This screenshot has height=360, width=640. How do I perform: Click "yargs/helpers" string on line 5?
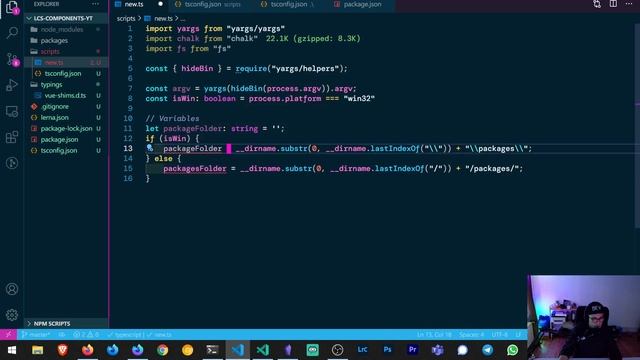(x=305, y=69)
